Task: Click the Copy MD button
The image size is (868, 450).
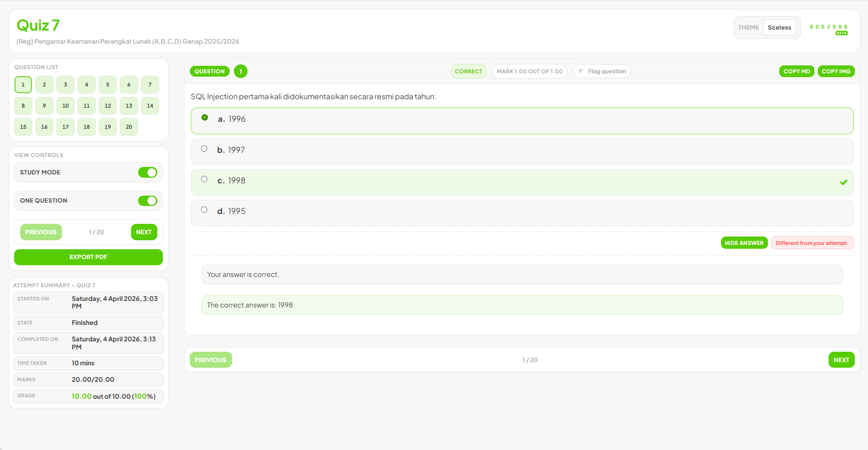Action: point(797,71)
